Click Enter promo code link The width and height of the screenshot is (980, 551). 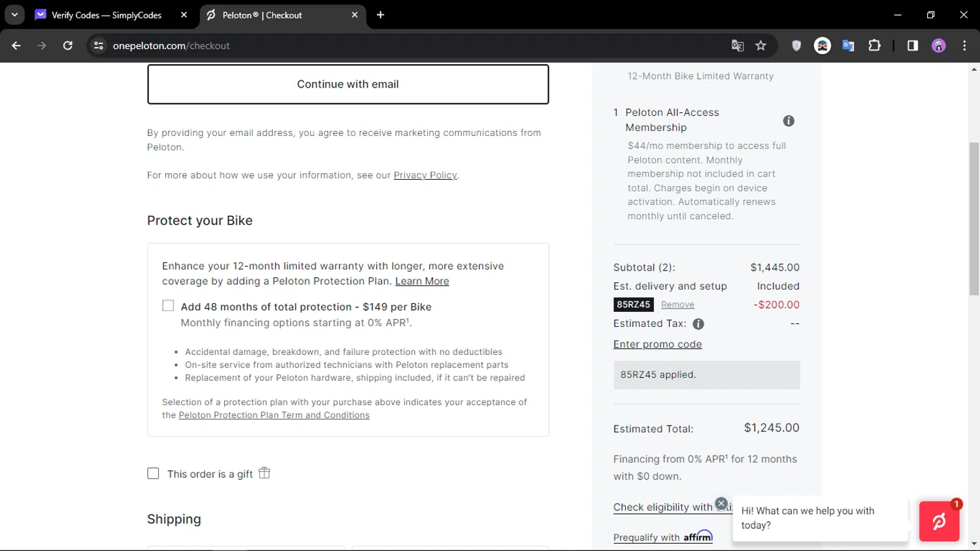click(x=657, y=344)
